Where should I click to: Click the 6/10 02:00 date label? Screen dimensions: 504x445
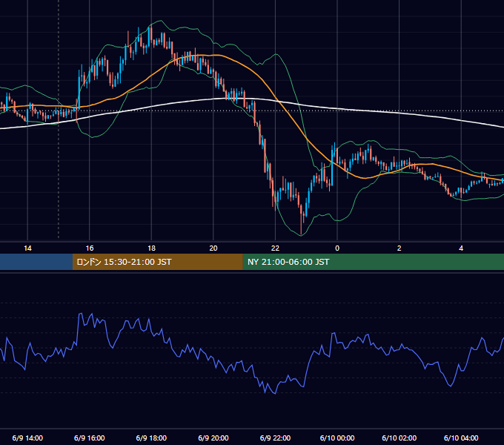pos(399,438)
